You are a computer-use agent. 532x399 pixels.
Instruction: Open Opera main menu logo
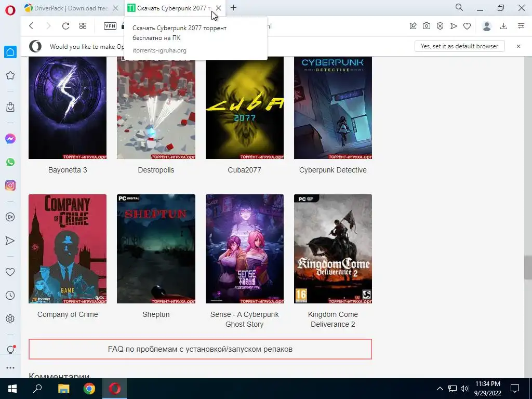click(x=10, y=10)
